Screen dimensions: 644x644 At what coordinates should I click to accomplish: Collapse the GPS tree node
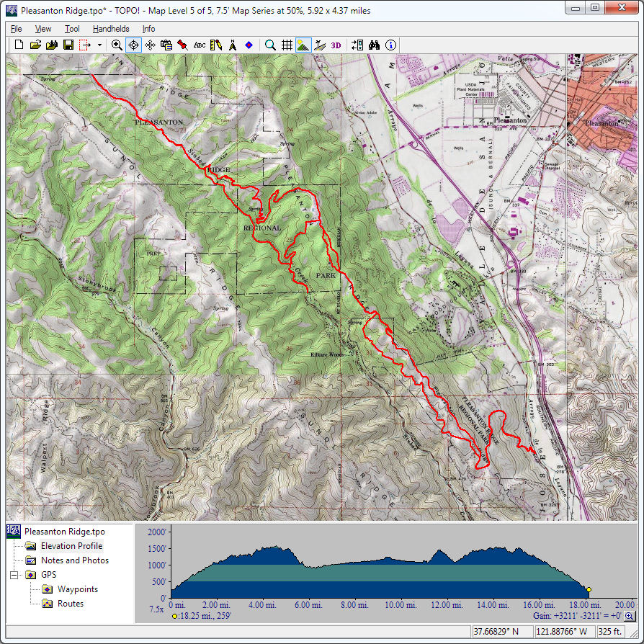pyautogui.click(x=14, y=575)
